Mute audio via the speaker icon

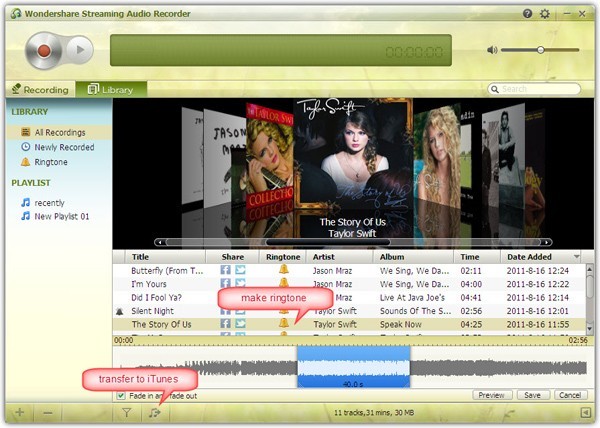tap(491, 49)
